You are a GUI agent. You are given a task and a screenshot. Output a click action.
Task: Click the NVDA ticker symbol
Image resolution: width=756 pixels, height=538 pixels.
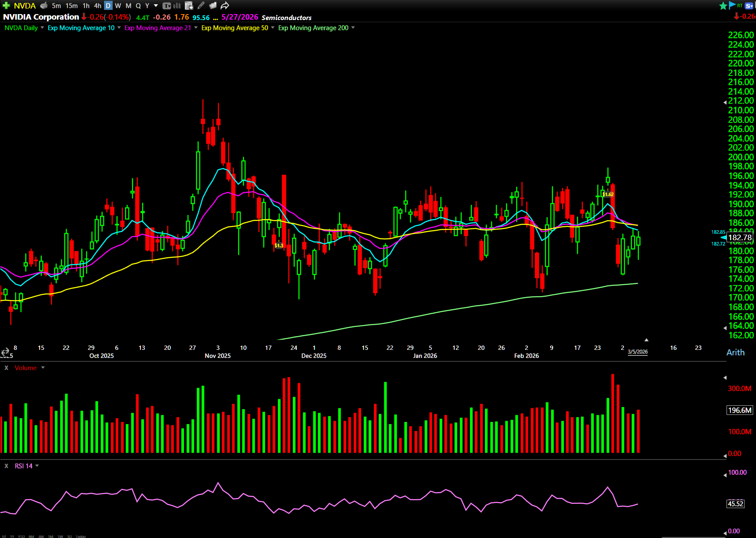click(25, 6)
